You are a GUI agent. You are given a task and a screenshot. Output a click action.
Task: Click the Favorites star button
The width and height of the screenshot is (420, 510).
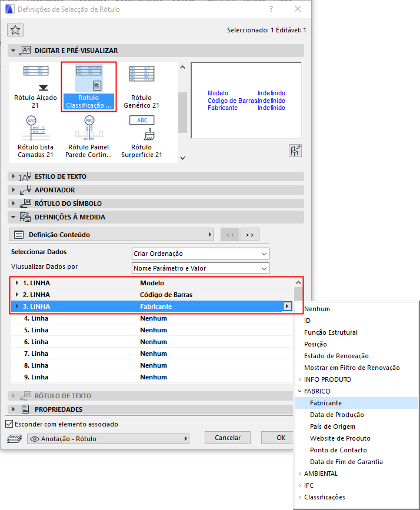(x=15, y=30)
